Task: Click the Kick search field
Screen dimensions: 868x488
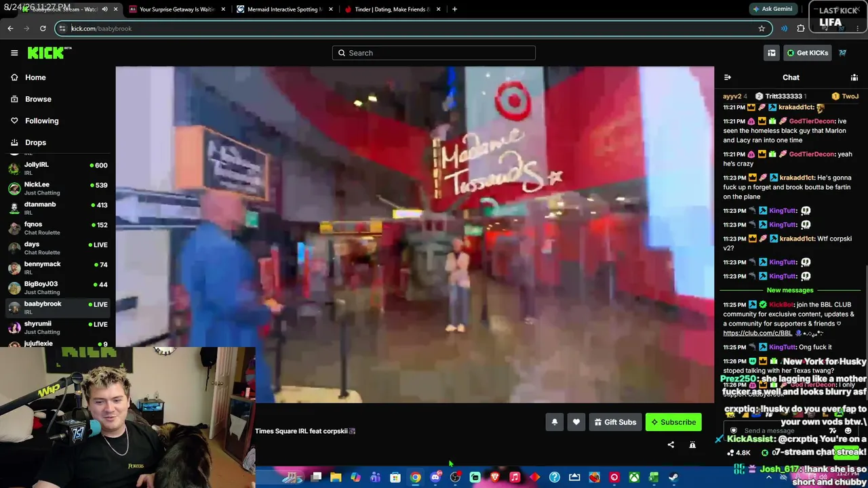Action: click(434, 53)
